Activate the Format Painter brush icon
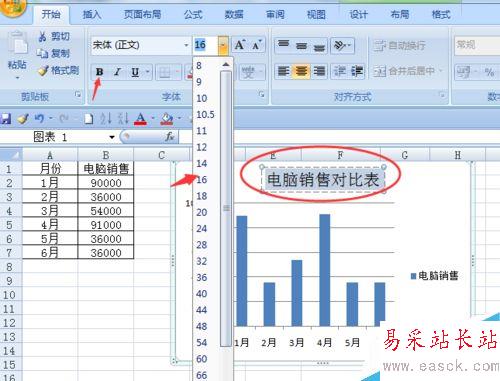 click(x=43, y=70)
